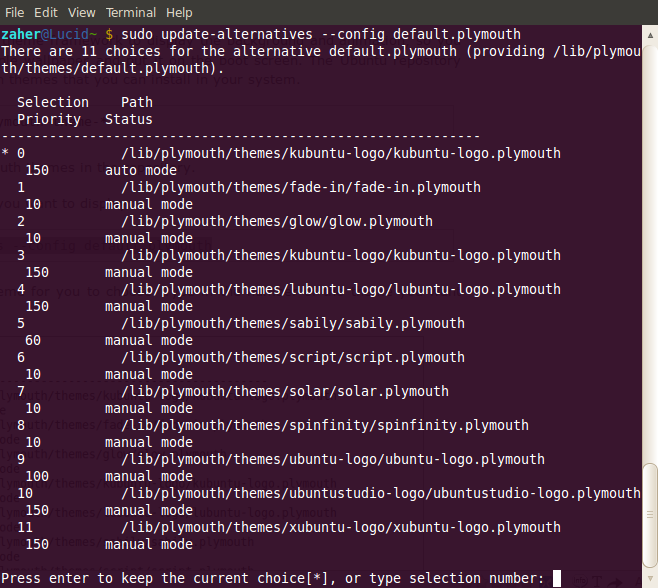The width and height of the screenshot is (658, 588).
Task: Open the Terminal menu
Action: [131, 13]
